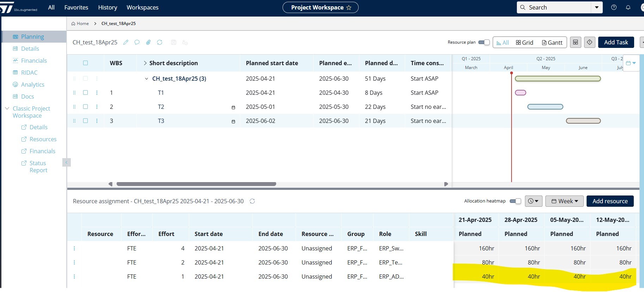Open the History menu

click(107, 7)
